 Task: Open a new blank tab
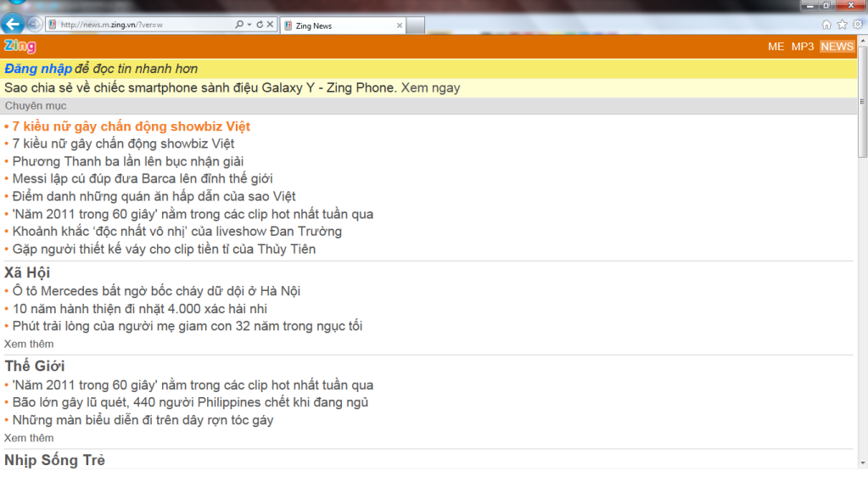coord(416,25)
